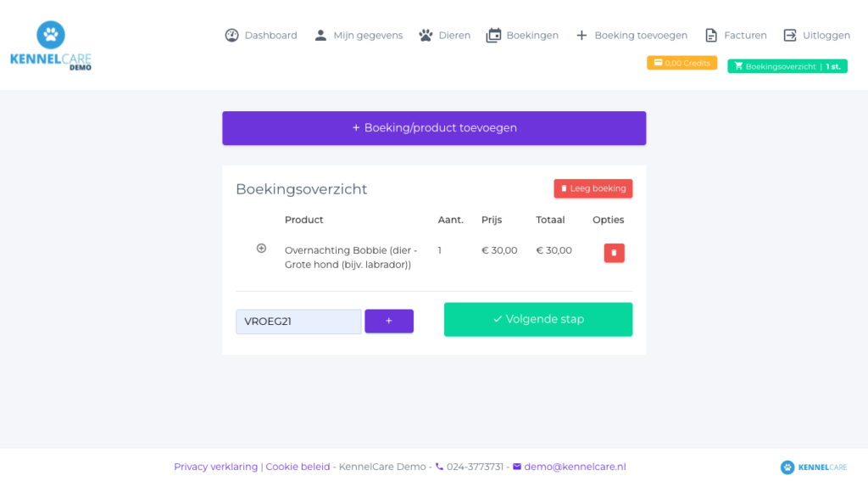This screenshot has height=487, width=868.
Task: Apply the coupon code with plus button
Action: click(x=388, y=321)
